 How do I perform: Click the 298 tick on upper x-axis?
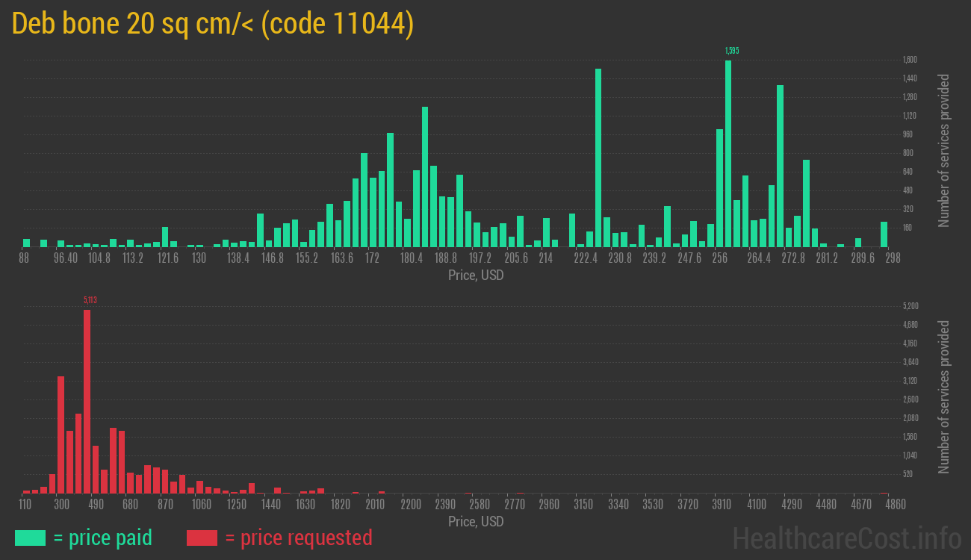point(893,258)
